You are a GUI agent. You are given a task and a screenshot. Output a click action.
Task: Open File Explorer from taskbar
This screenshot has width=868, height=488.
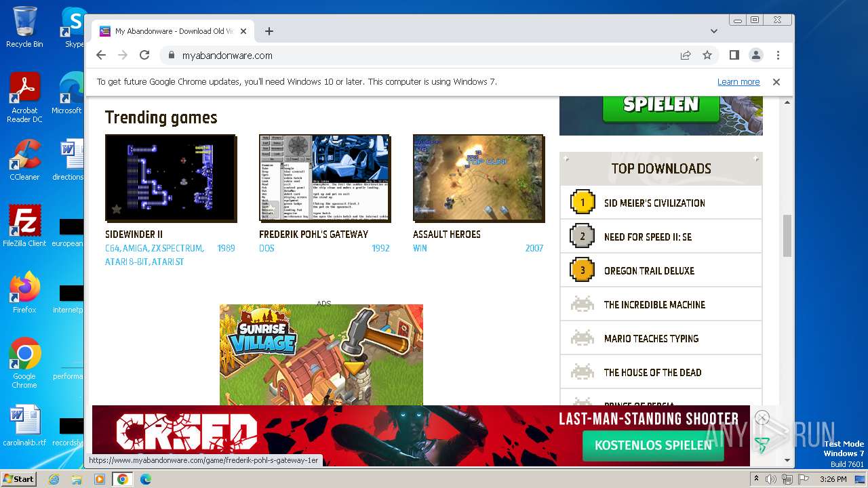(77, 479)
